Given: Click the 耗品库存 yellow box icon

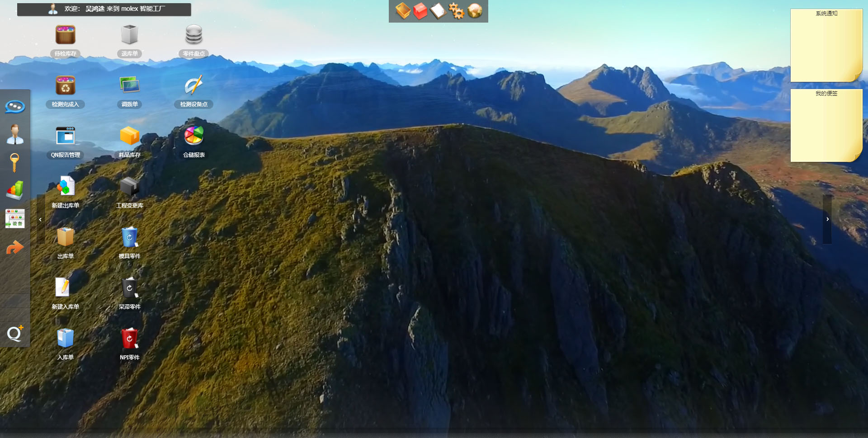Looking at the screenshot, I should click(x=130, y=137).
